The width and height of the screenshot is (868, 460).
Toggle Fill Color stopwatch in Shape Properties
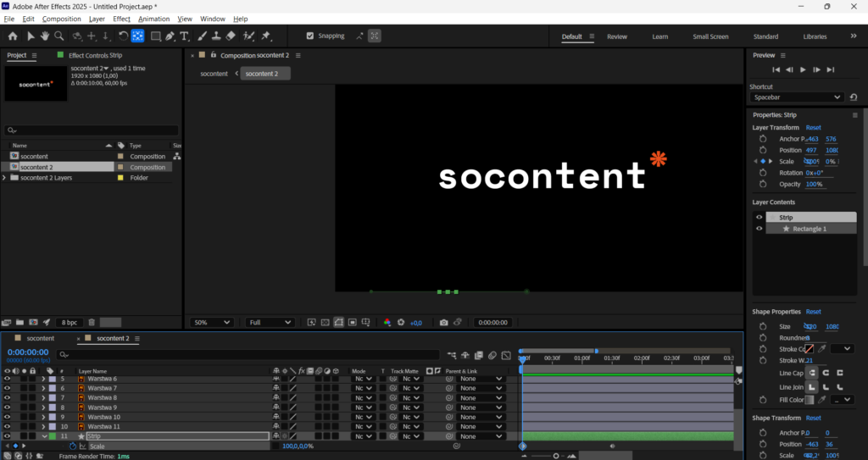763,400
